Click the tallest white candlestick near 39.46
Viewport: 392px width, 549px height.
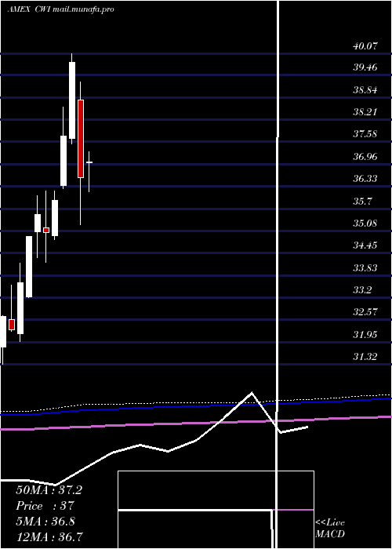click(72, 100)
